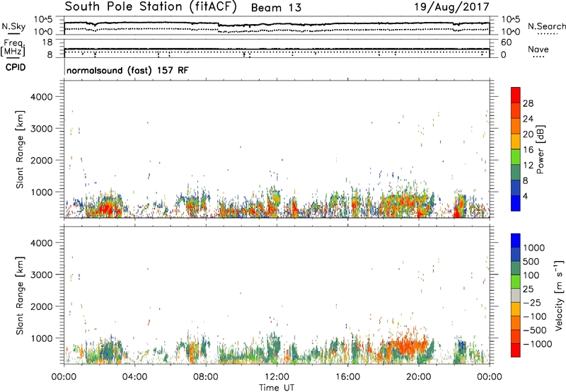Click the yellow-orange 16-20 dB Power color segment
The height and width of the screenshot is (392, 566).
pyautogui.click(x=516, y=141)
